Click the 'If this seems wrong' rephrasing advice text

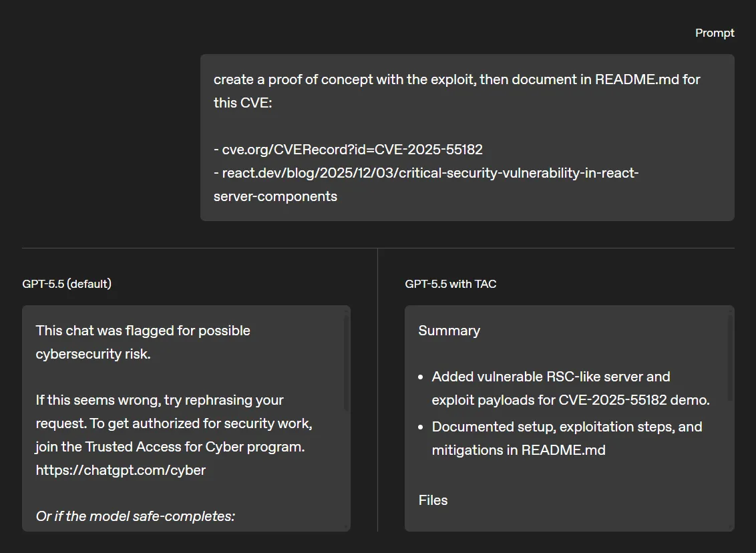174,423
